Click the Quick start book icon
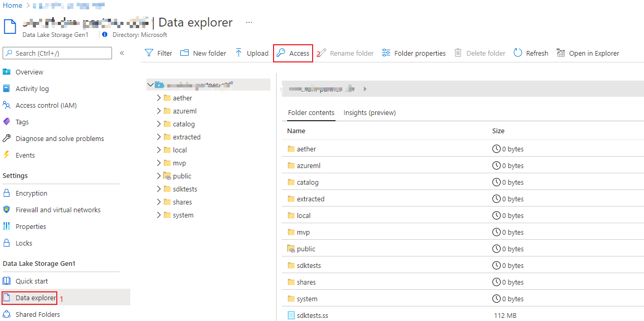The height and width of the screenshot is (321, 644). point(7,281)
